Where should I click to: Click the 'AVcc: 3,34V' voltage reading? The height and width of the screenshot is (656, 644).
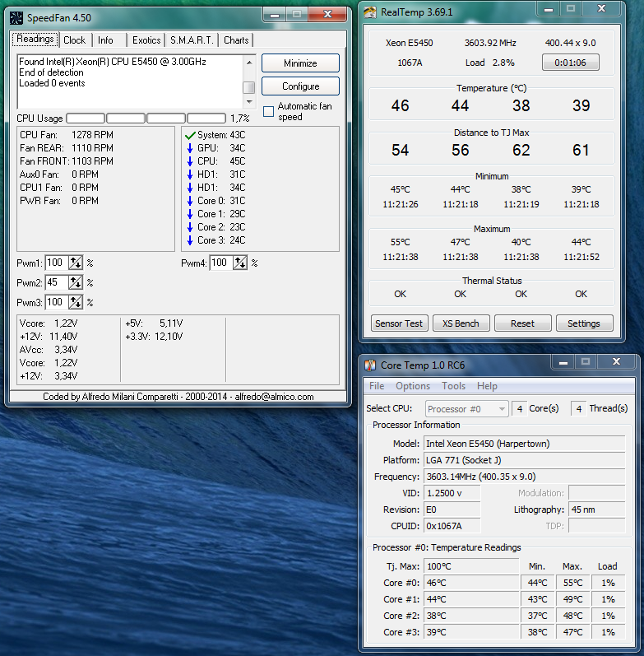click(49, 350)
